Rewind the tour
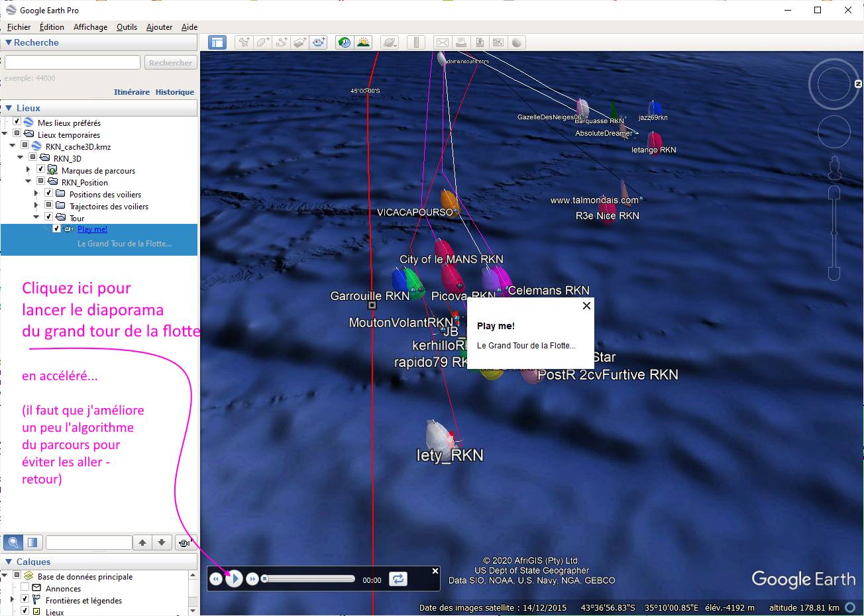The height and width of the screenshot is (616, 864). (x=215, y=580)
